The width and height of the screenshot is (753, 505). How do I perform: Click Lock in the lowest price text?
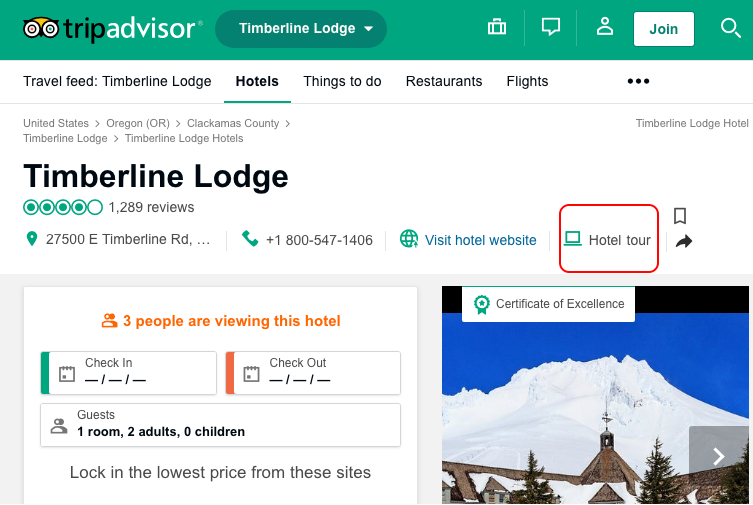(x=220, y=472)
